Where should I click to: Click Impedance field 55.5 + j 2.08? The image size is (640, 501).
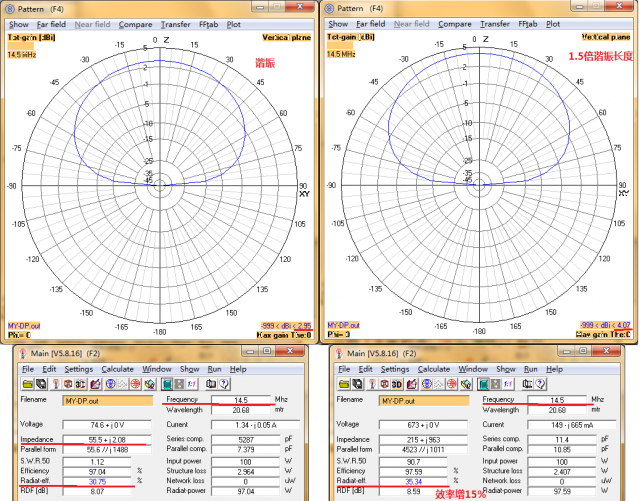tap(107, 440)
